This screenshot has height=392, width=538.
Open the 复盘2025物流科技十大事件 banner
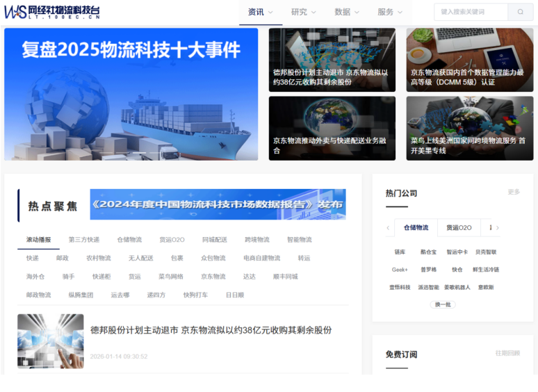point(131,94)
